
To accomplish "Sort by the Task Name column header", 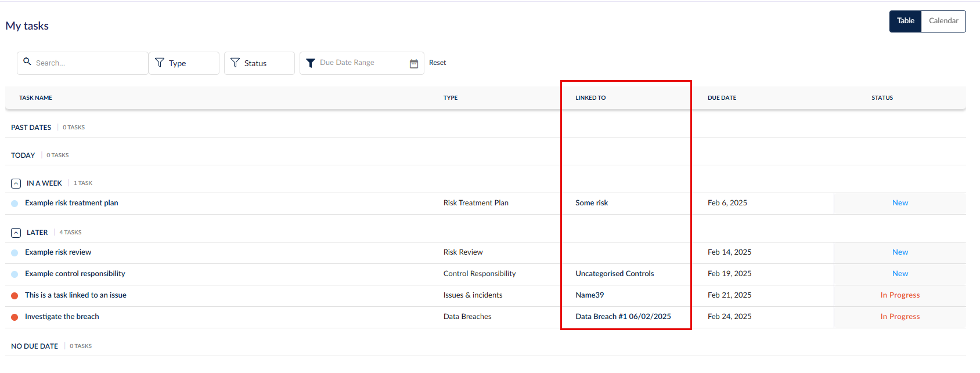I will (x=35, y=98).
